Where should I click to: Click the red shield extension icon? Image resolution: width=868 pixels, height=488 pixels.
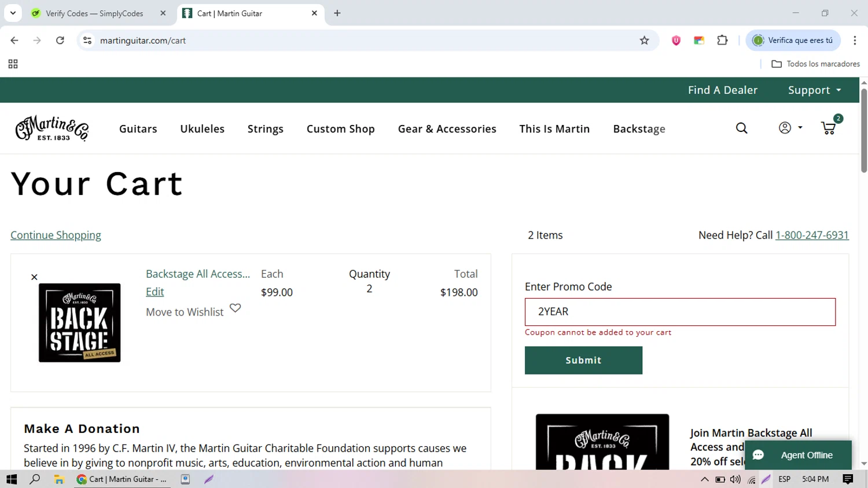coord(676,41)
